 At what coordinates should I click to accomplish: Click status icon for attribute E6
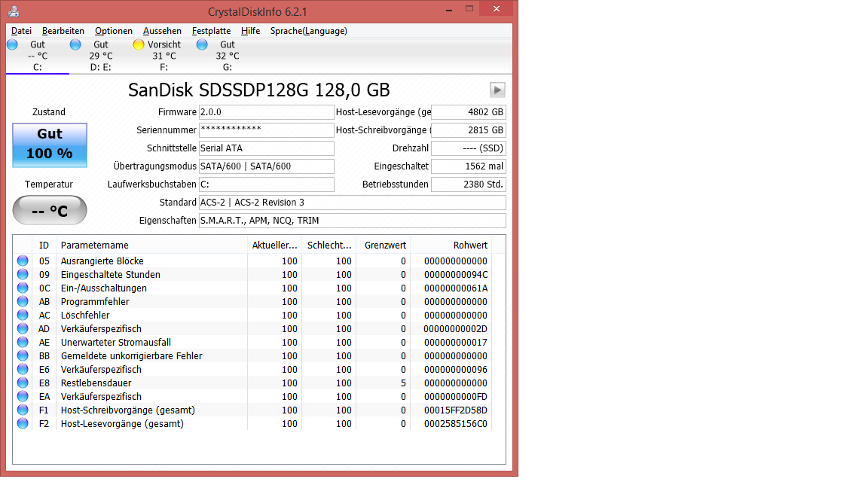coord(23,369)
